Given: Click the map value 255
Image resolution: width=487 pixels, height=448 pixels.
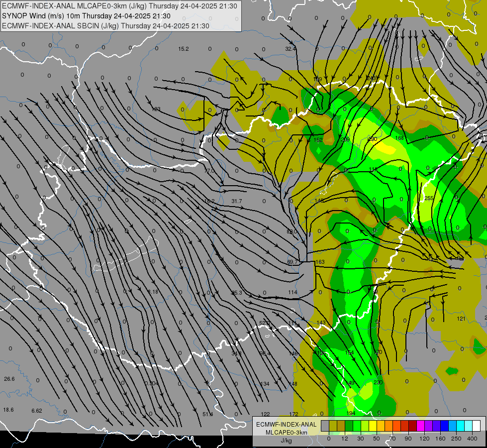Looking at the screenshot, I should click(x=429, y=198).
